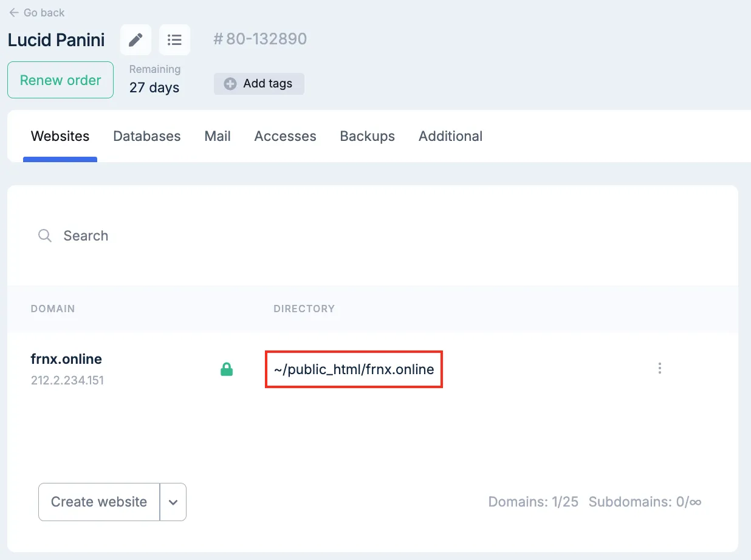Open the list view icon next to Lucid Panini

(x=174, y=40)
